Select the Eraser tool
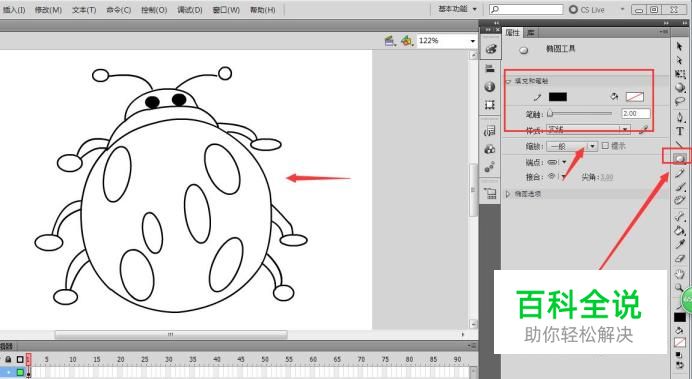Viewport: 692px width, 379px height. pyautogui.click(x=680, y=259)
